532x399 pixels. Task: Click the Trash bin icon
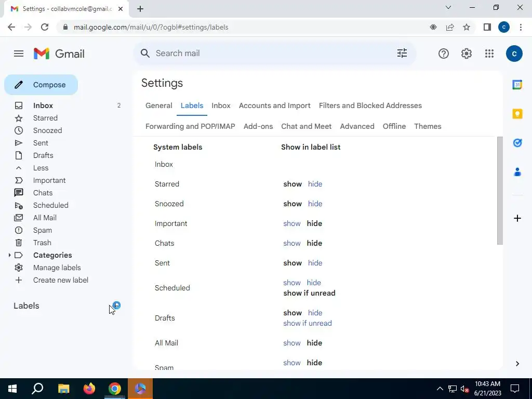coord(19,243)
